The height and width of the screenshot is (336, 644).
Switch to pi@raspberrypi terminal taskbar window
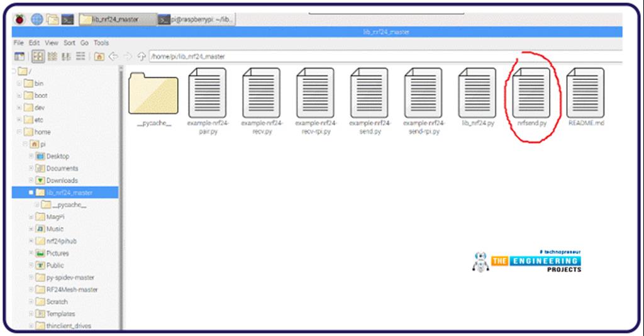(x=197, y=20)
